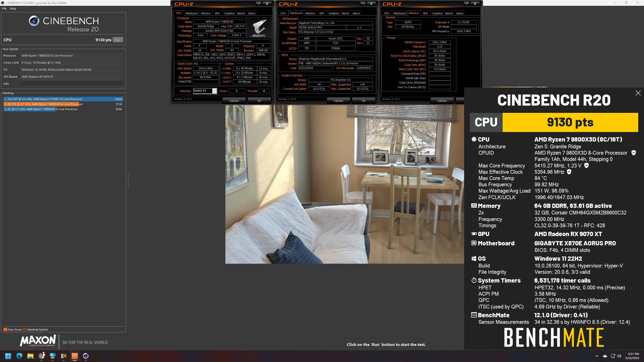Launch Microsoft Edge from the taskbar

[x=19, y=356]
